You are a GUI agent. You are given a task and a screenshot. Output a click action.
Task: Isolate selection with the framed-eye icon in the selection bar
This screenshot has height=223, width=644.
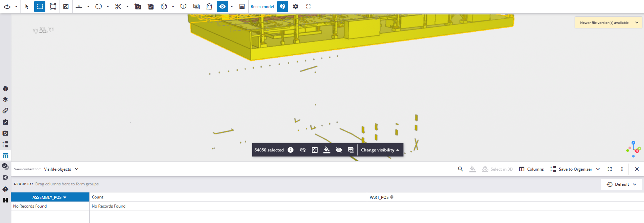(351, 150)
